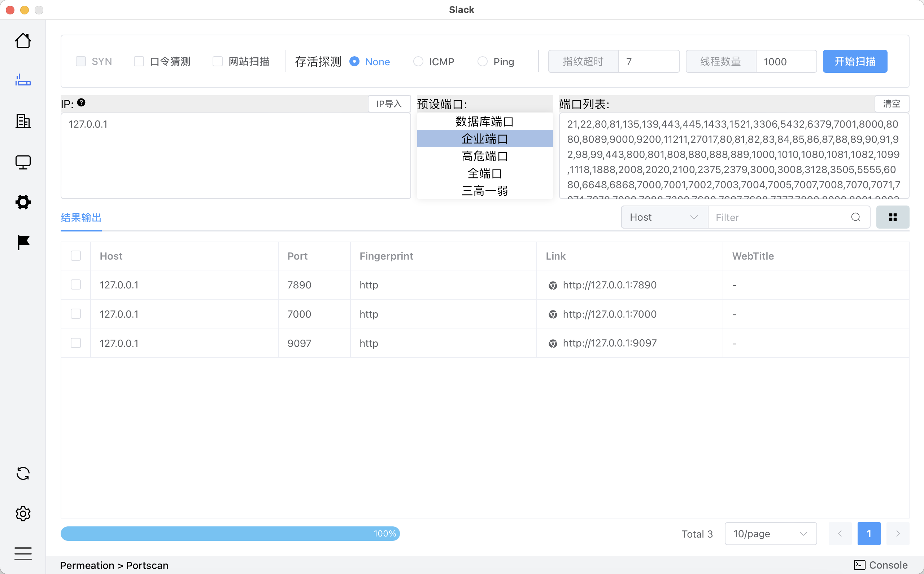The height and width of the screenshot is (574, 924).
Task: Click the grid view icon button
Action: click(x=893, y=217)
